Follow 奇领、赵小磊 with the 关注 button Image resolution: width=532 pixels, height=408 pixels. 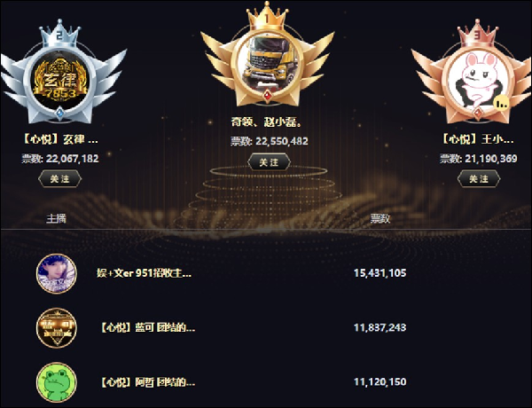[x=269, y=162]
